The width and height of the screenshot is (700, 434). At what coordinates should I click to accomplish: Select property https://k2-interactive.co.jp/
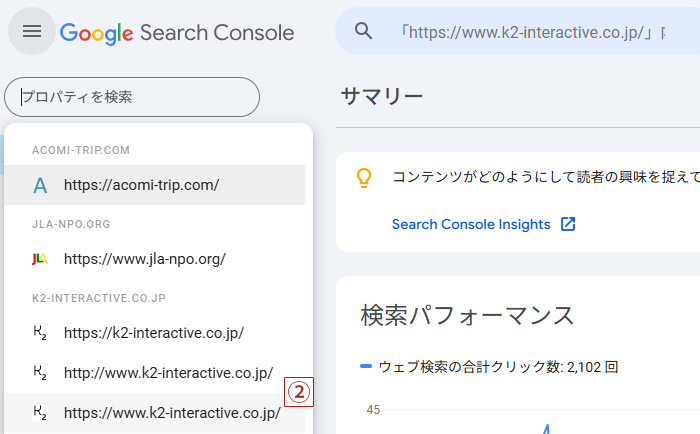click(154, 333)
